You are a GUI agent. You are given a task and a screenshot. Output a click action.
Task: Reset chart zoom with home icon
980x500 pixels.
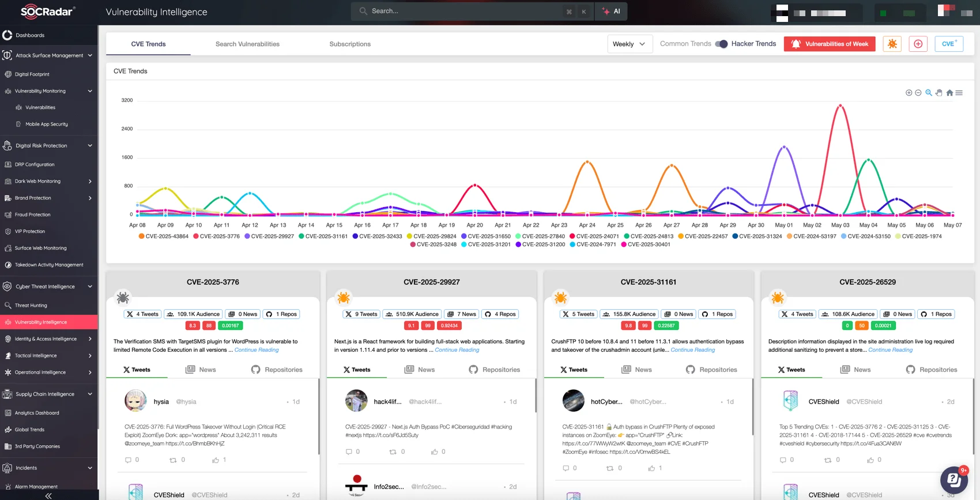tap(949, 93)
